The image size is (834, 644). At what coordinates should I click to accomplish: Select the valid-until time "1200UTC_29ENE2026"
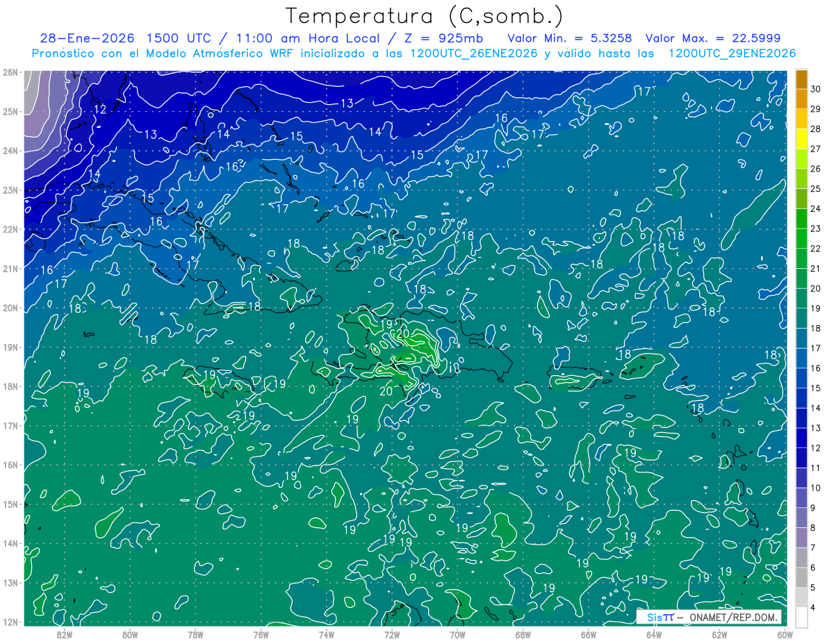pyautogui.click(x=732, y=53)
